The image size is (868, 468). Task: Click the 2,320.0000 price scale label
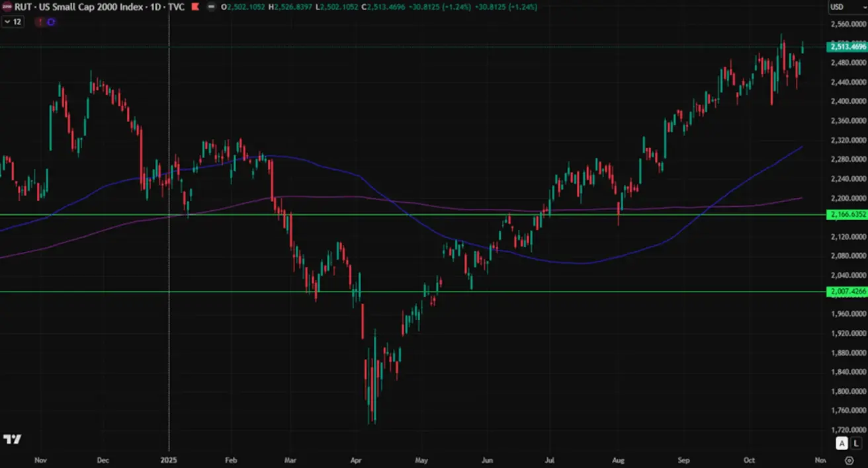click(847, 140)
